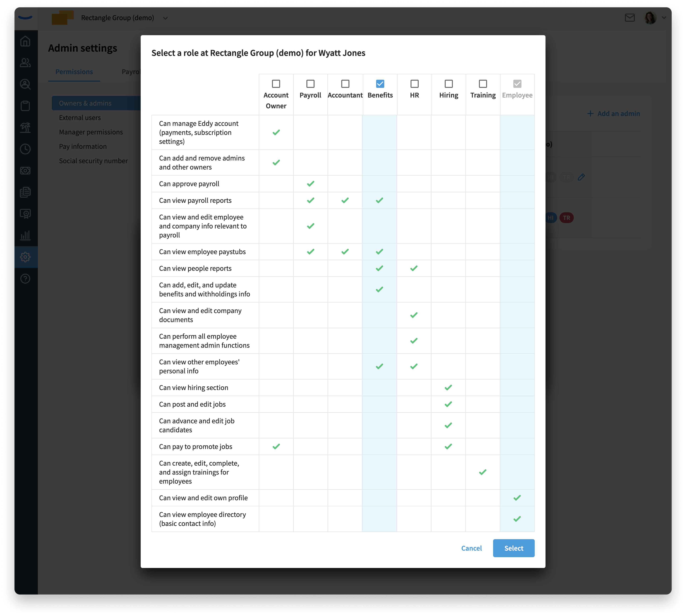Click the Benefits column header label
Screen dimensions: 686x616
tap(380, 95)
